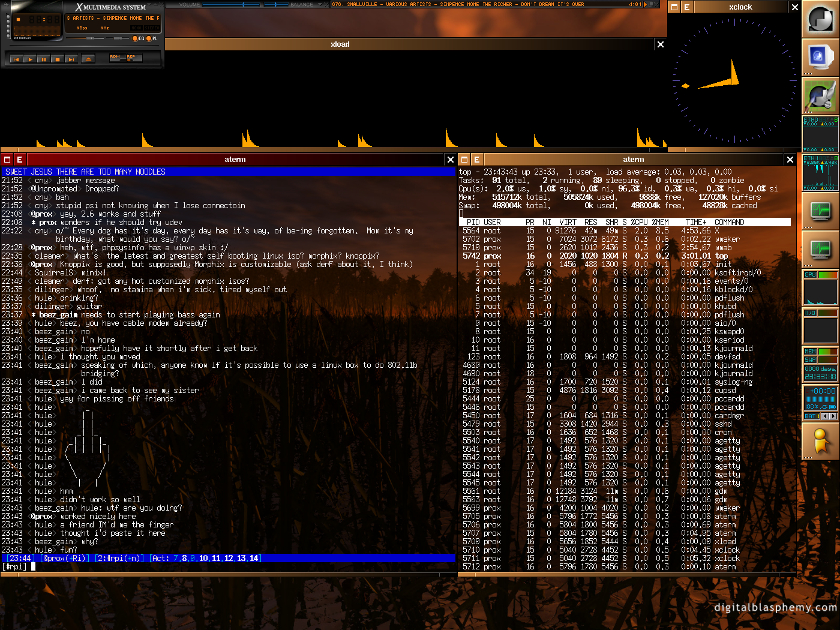The height and width of the screenshot is (630, 840).
Task: Click the TIME+ column header in top
Action: (696, 222)
